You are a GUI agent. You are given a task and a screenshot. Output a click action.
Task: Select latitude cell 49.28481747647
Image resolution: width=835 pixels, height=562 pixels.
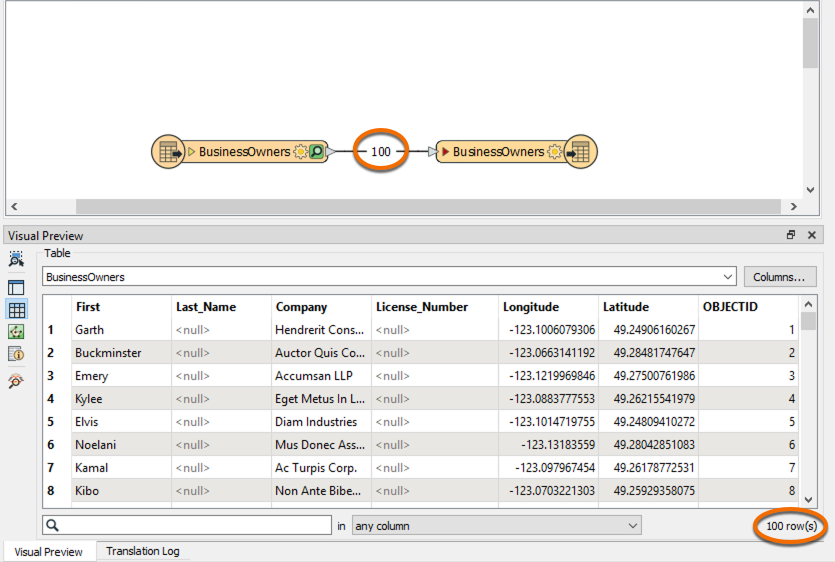(x=648, y=353)
